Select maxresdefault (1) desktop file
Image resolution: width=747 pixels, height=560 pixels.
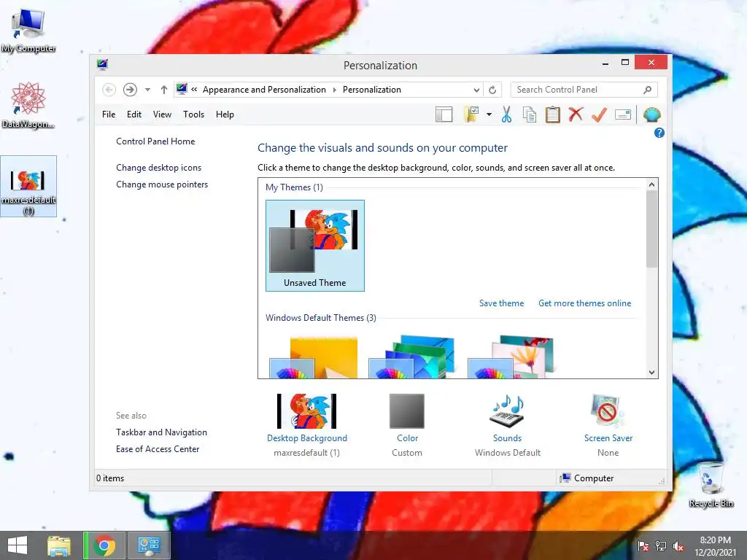[28, 187]
